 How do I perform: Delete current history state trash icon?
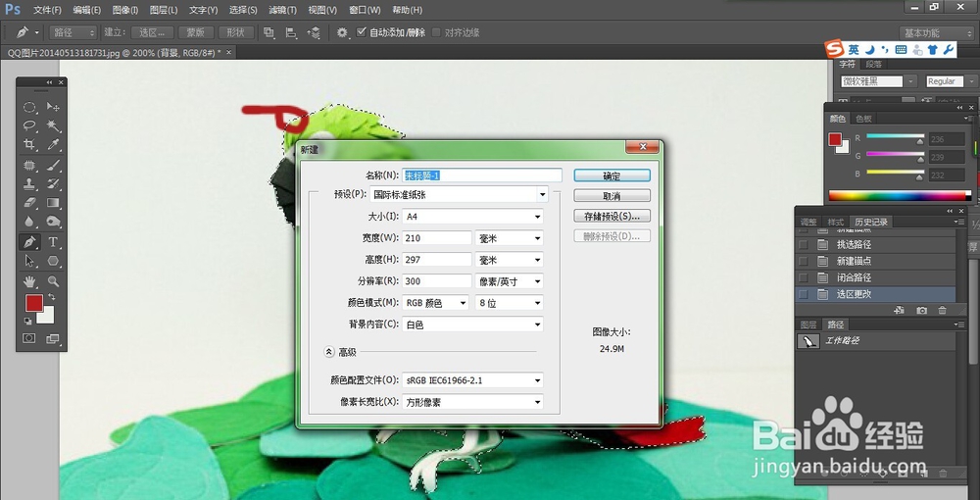pos(943,310)
